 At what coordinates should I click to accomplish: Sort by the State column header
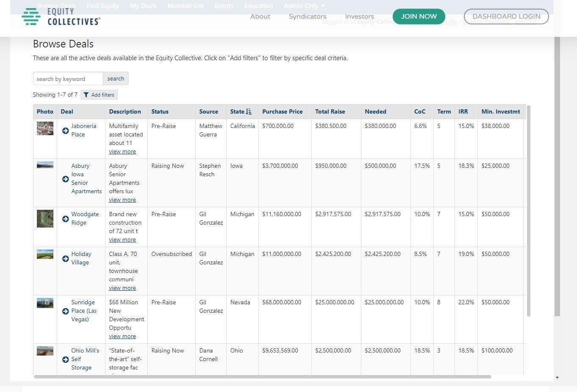coord(241,112)
